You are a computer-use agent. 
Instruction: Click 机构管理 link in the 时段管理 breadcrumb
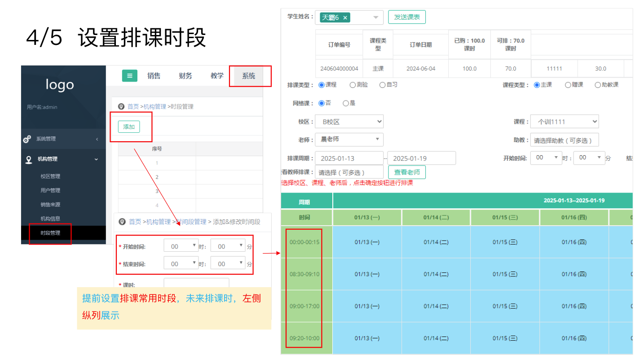click(x=155, y=106)
